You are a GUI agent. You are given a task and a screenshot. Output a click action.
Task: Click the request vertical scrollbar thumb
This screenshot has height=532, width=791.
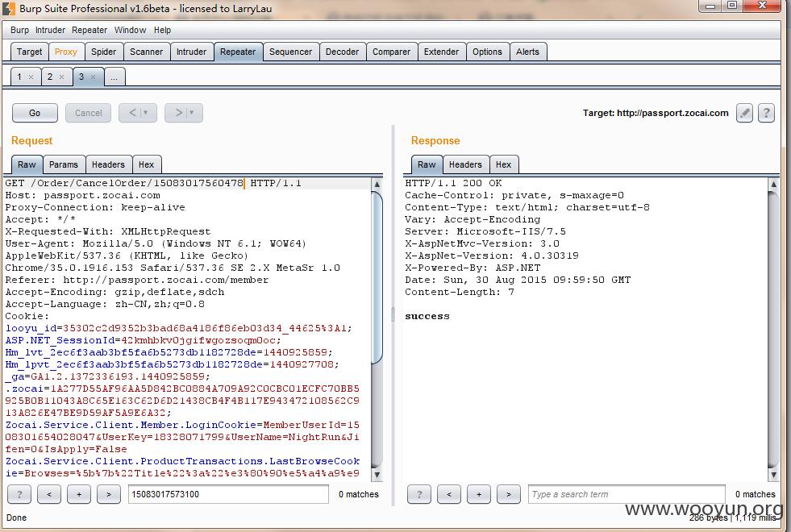click(377, 277)
